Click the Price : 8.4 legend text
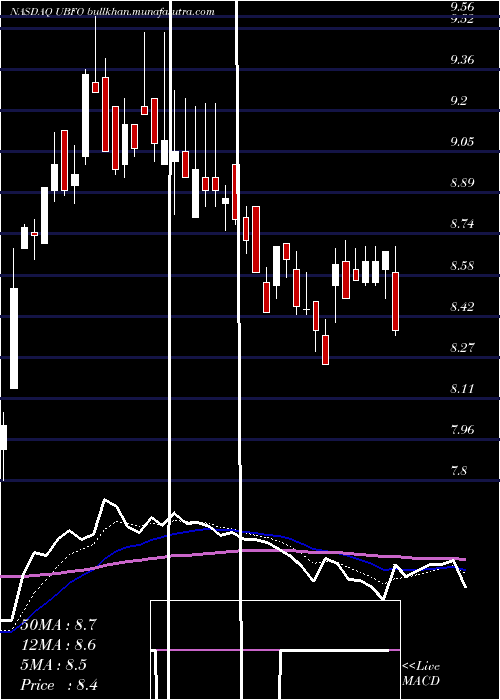This screenshot has height=700, width=500. (59, 685)
